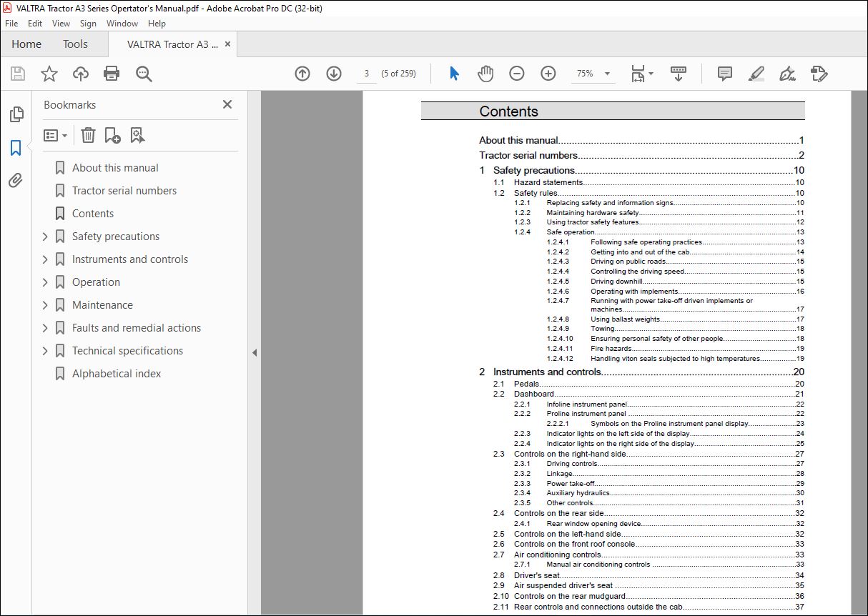Open the Power take-off contents entry
This screenshot has height=616, width=868.
coord(571,483)
